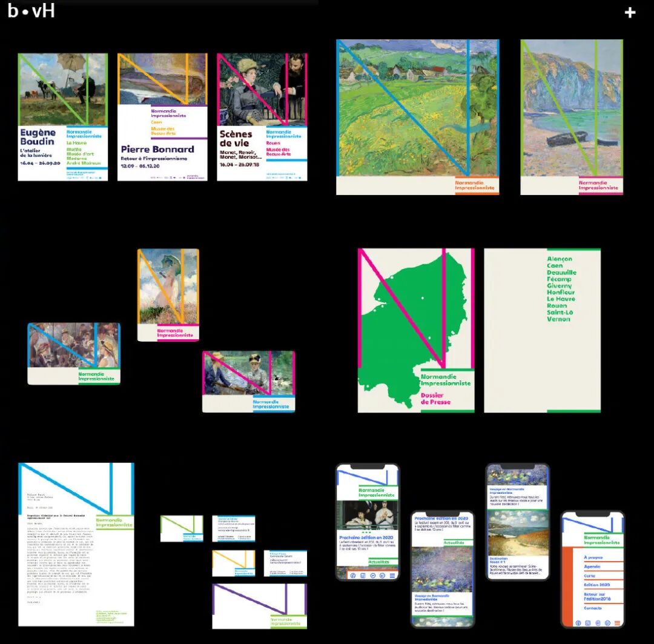View the green N business card
654x644 pixels.
[182, 528]
